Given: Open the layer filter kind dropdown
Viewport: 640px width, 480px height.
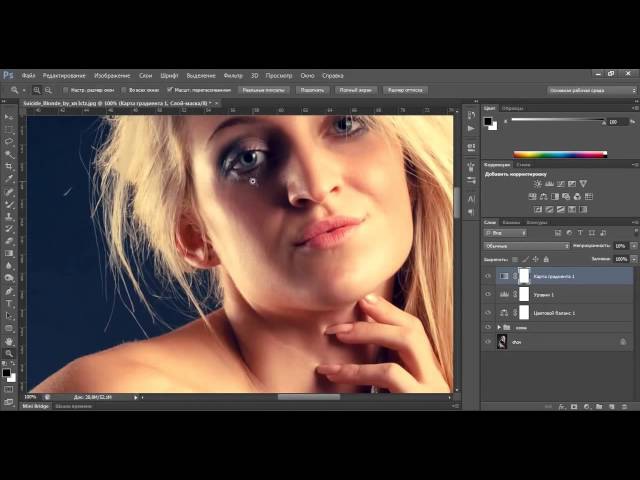Looking at the screenshot, I should [506, 233].
